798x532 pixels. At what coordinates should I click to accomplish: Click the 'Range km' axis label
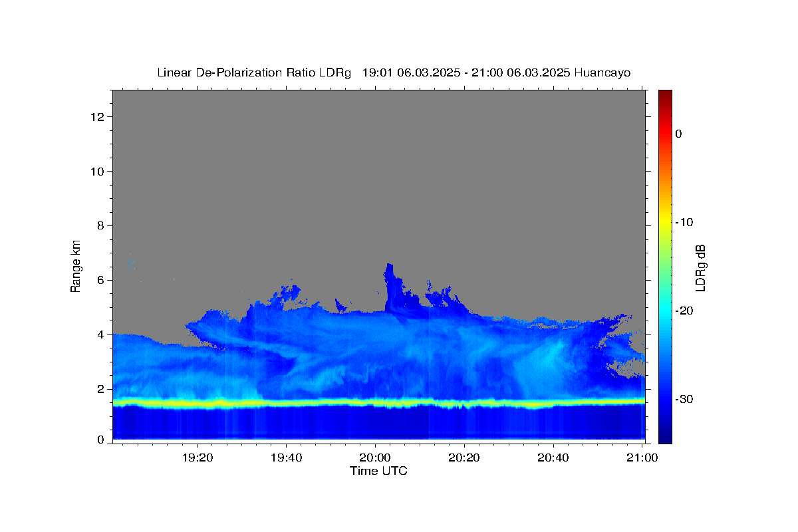click(x=76, y=266)
